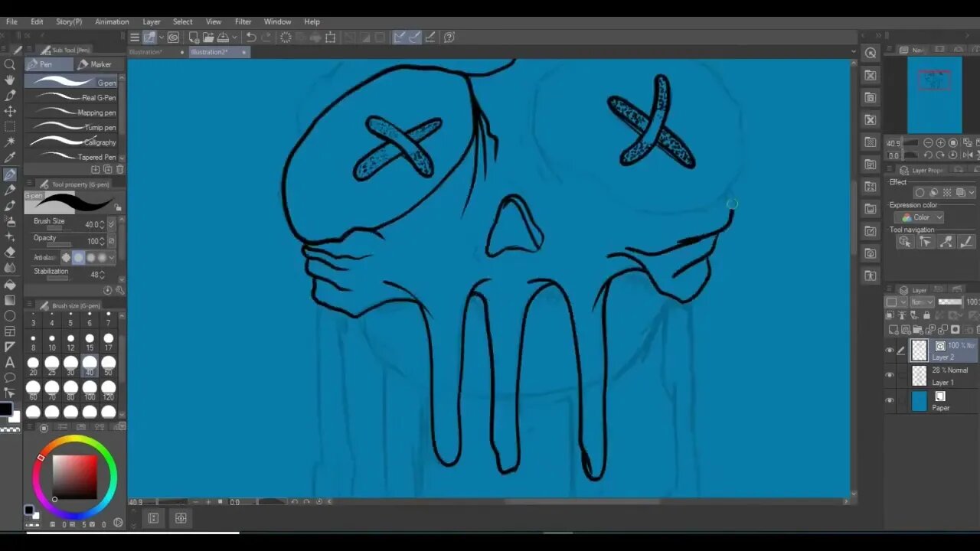Select the Hand move tool
This screenshot has width=980, height=551.
point(10,80)
